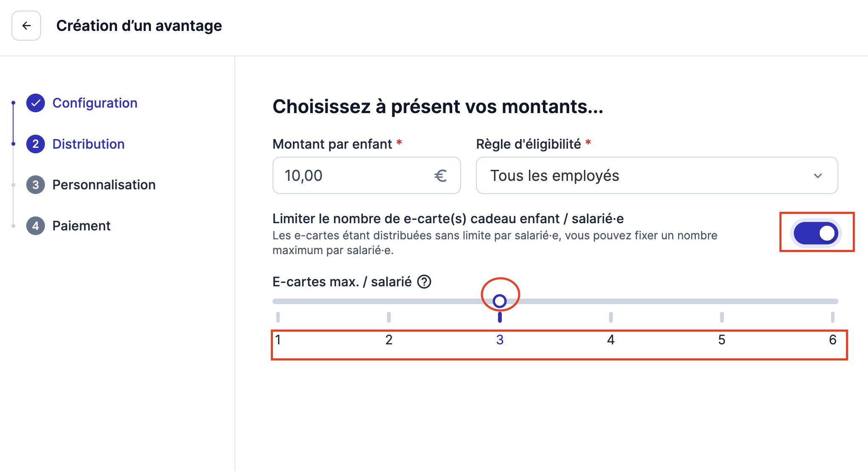Disable the e-carte limit toggle switch
The image size is (868, 471).
pos(816,233)
